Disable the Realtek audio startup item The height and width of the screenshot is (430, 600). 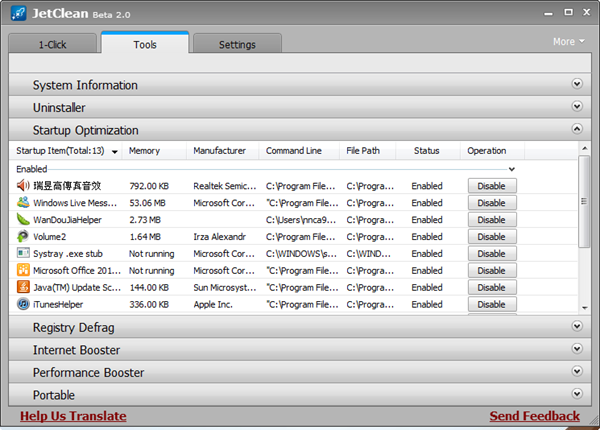pos(492,186)
